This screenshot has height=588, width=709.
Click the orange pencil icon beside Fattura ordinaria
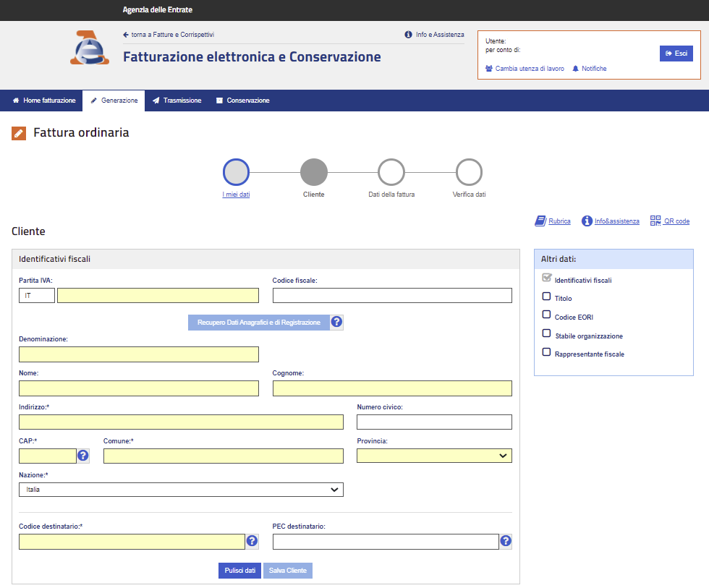[x=19, y=133]
